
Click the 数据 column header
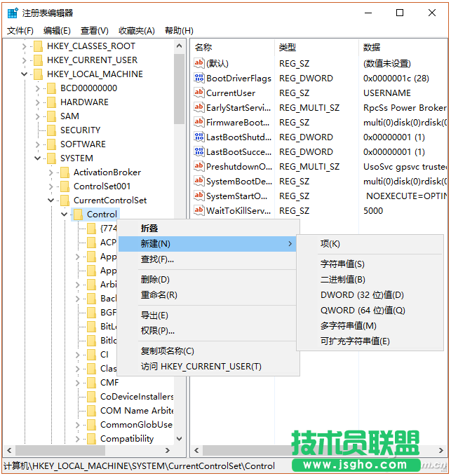pos(403,48)
